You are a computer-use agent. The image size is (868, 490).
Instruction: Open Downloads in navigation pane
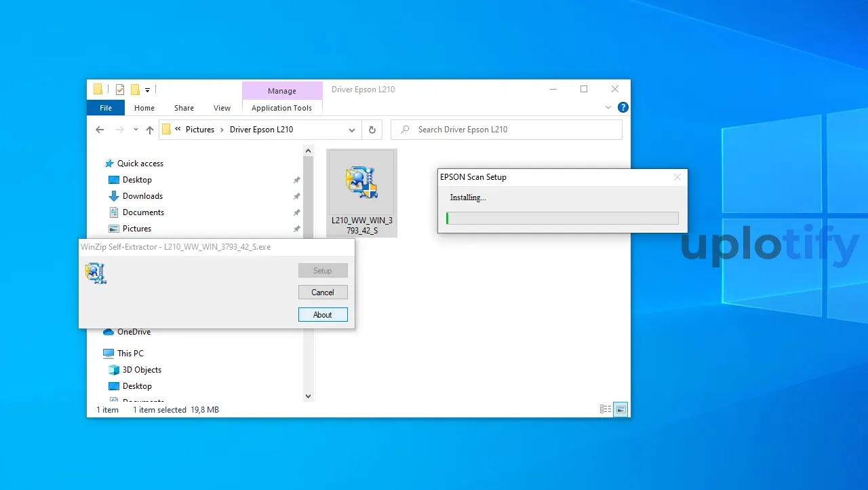(x=142, y=196)
